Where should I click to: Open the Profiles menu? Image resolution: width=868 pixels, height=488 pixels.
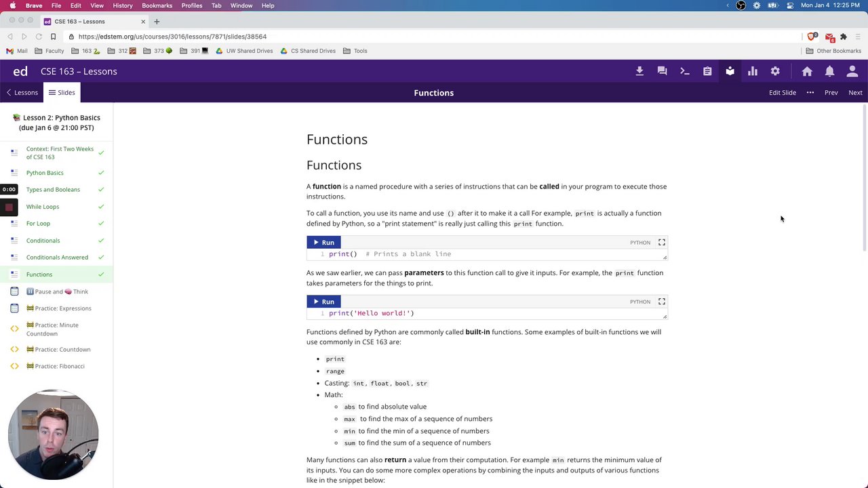tap(192, 5)
